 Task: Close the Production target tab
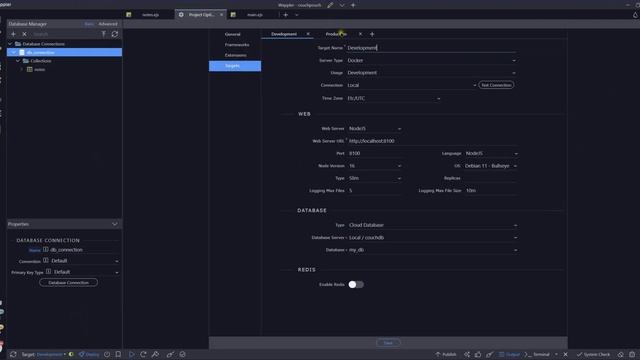(360, 34)
